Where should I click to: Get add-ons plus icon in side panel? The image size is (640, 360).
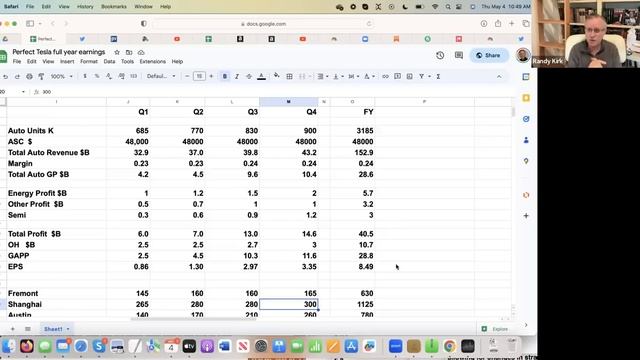tap(526, 216)
